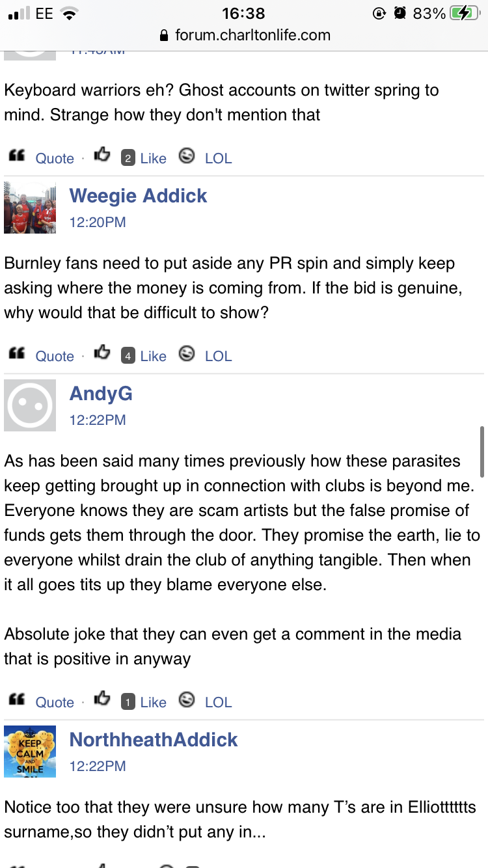
Task: Tap NorthheathAddick's Keep Calm avatar
Action: [30, 752]
